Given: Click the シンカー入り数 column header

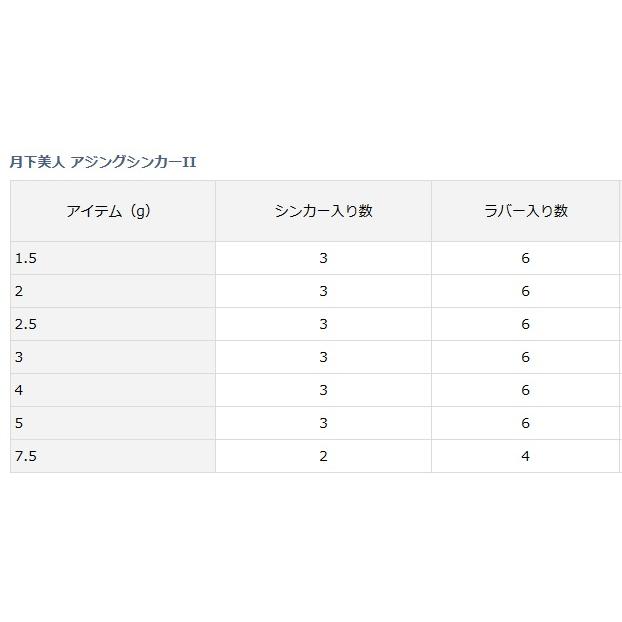Looking at the screenshot, I should point(323,211).
